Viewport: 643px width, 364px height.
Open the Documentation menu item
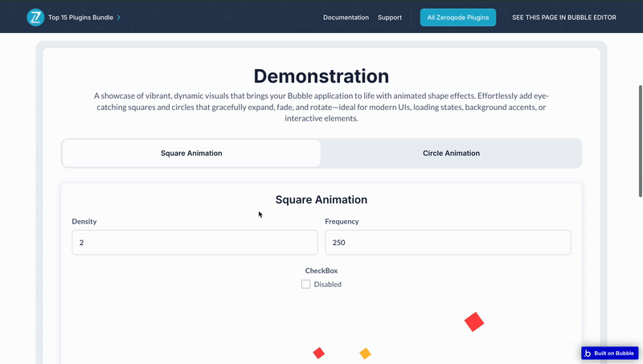click(346, 17)
